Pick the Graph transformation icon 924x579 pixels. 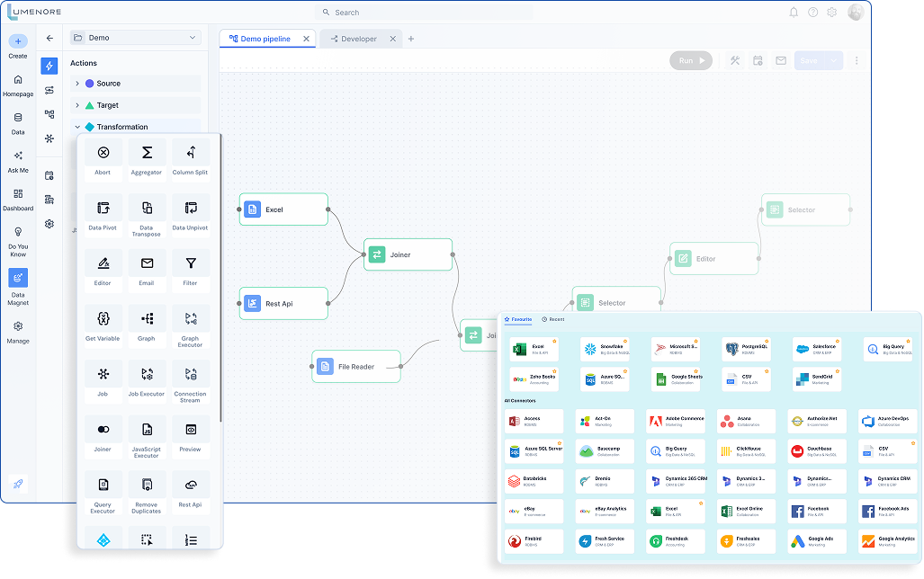coord(147,319)
